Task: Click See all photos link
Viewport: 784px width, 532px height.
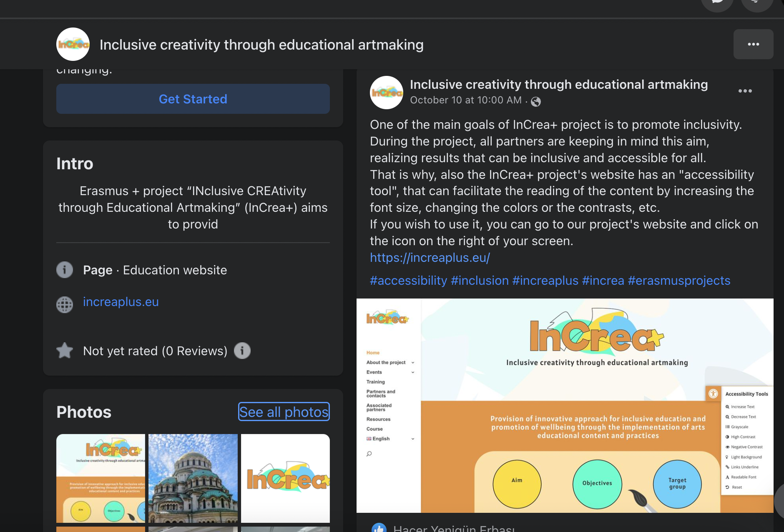Action: tap(284, 412)
